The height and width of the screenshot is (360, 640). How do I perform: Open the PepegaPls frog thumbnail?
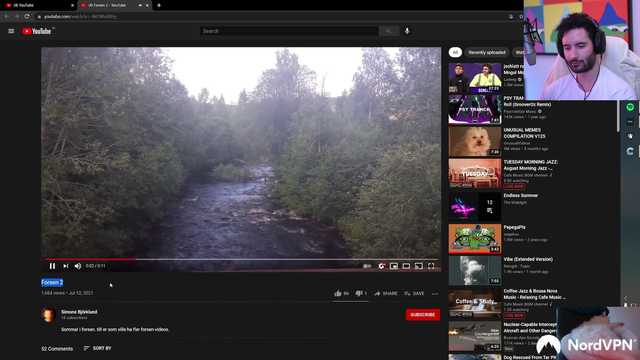click(475, 238)
